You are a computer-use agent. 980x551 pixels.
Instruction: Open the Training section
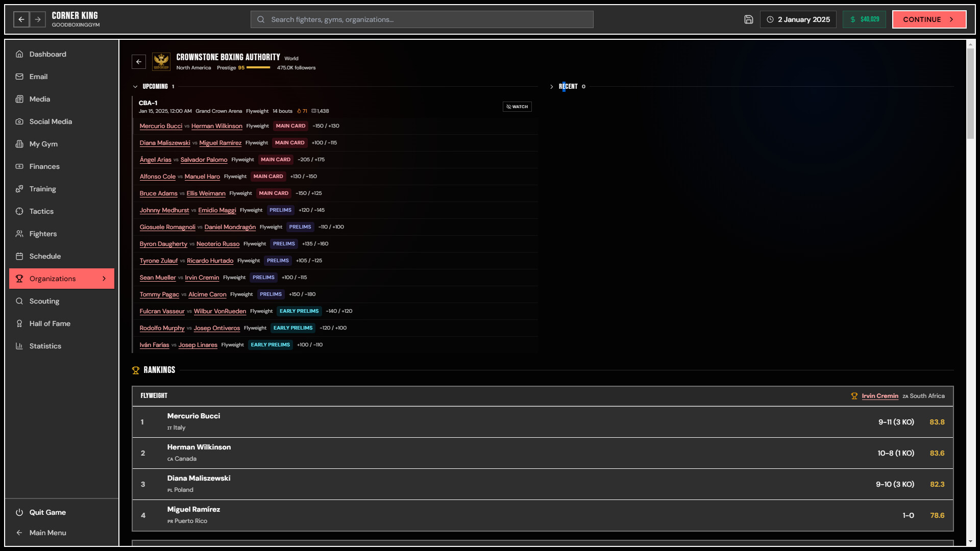[x=42, y=189]
